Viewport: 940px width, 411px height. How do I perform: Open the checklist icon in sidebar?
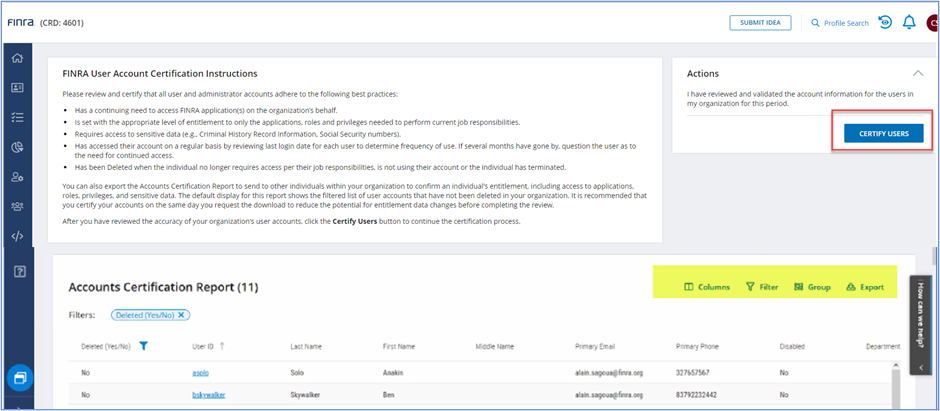17,117
